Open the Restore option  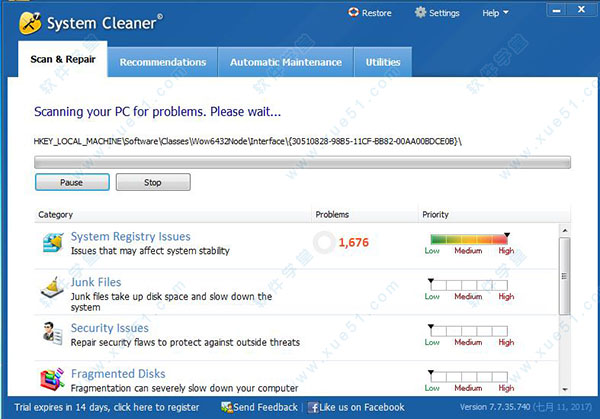(370, 13)
